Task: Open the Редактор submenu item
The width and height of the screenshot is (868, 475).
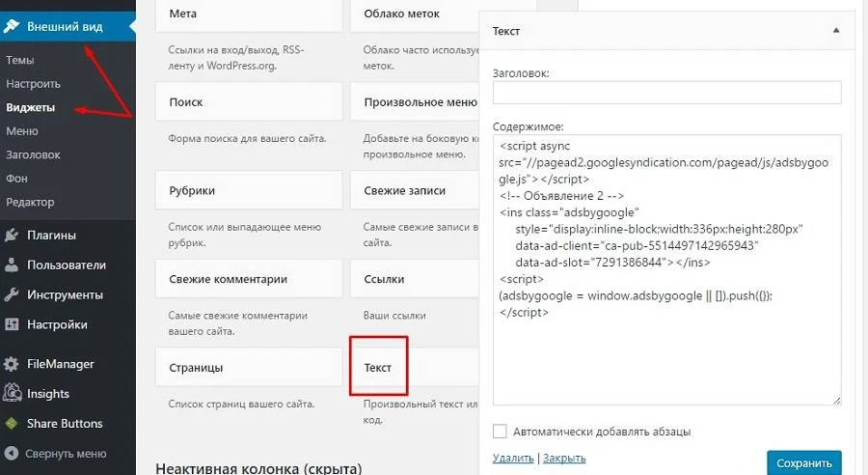Action: tap(30, 203)
